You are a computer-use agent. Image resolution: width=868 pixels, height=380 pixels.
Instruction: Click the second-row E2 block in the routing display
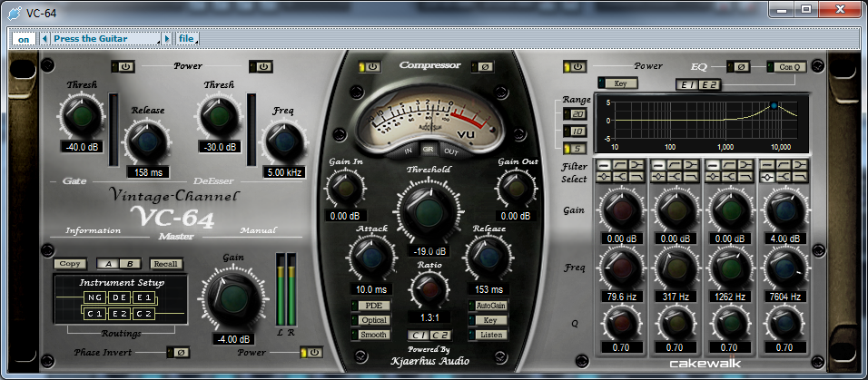[x=119, y=314]
